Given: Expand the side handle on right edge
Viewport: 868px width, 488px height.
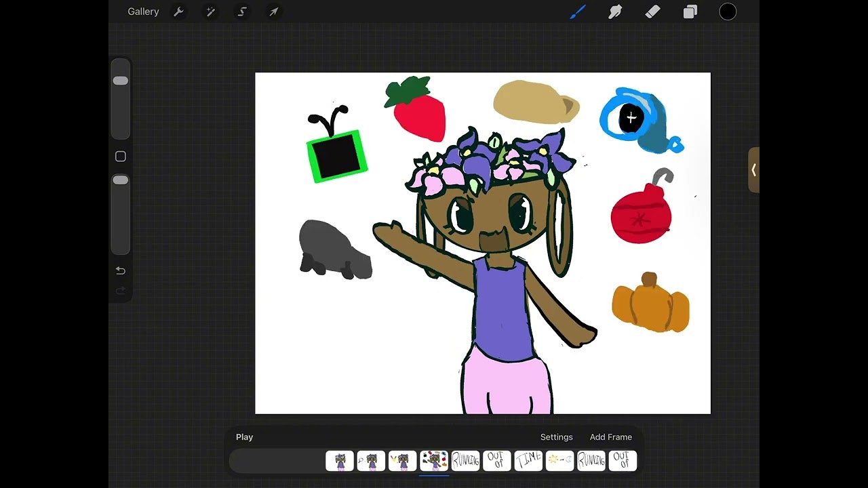Looking at the screenshot, I should coord(753,170).
